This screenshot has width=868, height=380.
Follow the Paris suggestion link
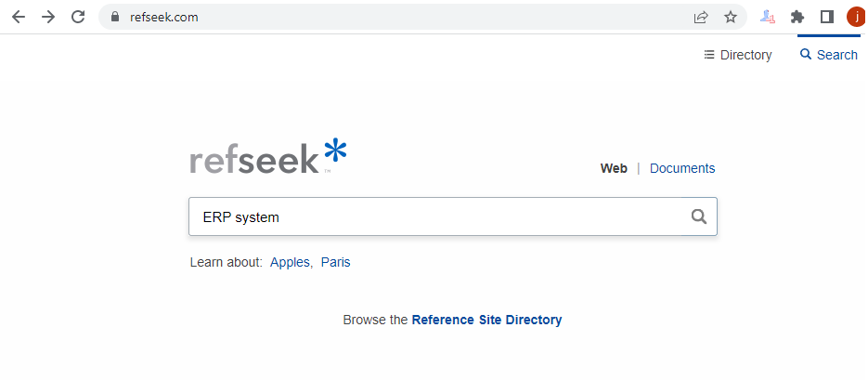[x=335, y=262]
